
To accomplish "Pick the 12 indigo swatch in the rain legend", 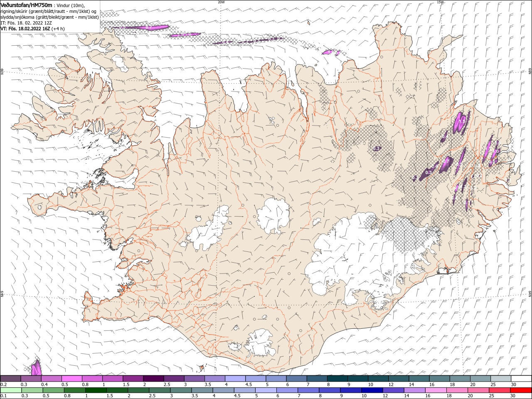I will 394,390.
